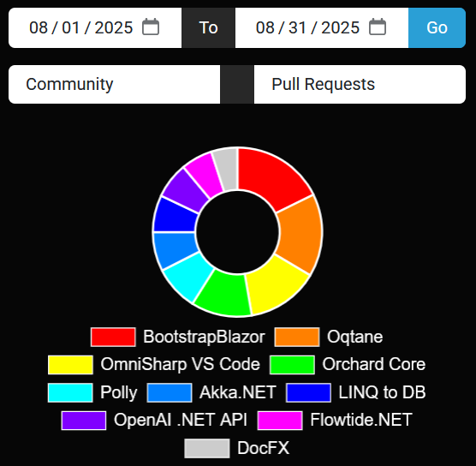Click the Orchard Core legend label
This screenshot has height=466, width=476.
[374, 364]
